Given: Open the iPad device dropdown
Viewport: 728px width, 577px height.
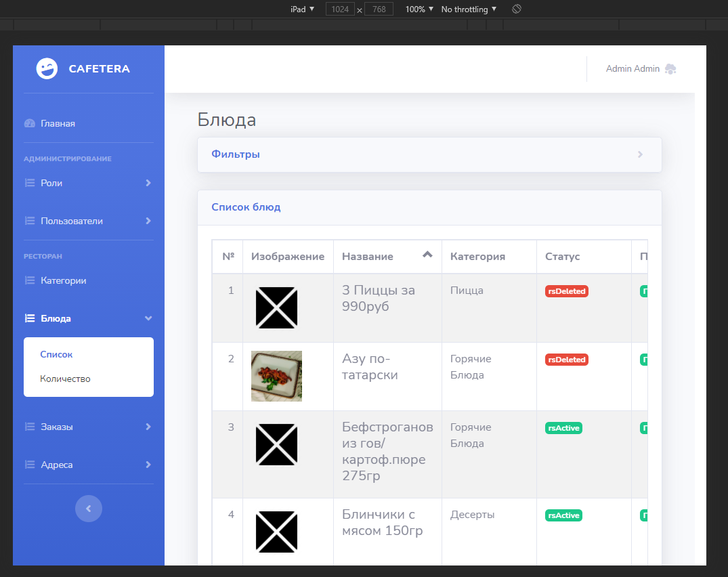Looking at the screenshot, I should [x=303, y=9].
